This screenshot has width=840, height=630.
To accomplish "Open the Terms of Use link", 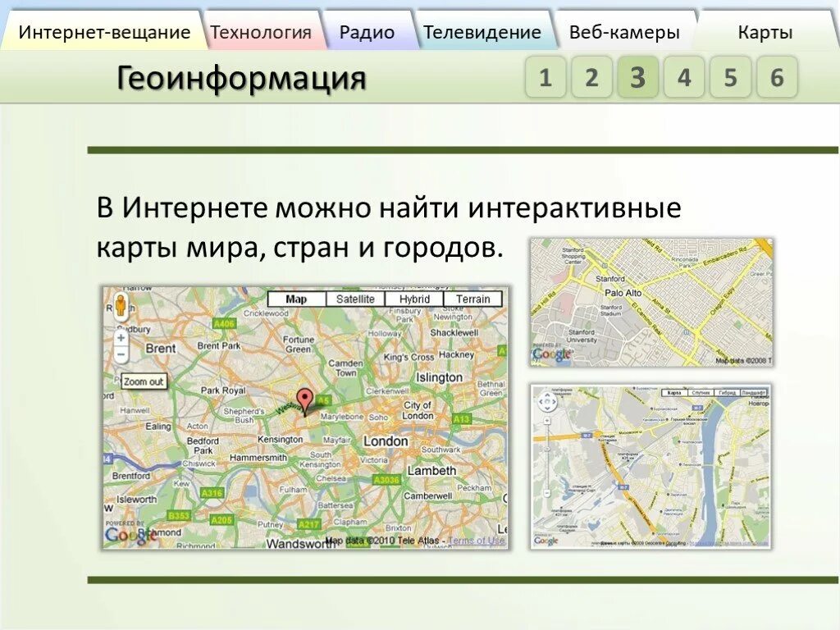I will click(x=477, y=541).
